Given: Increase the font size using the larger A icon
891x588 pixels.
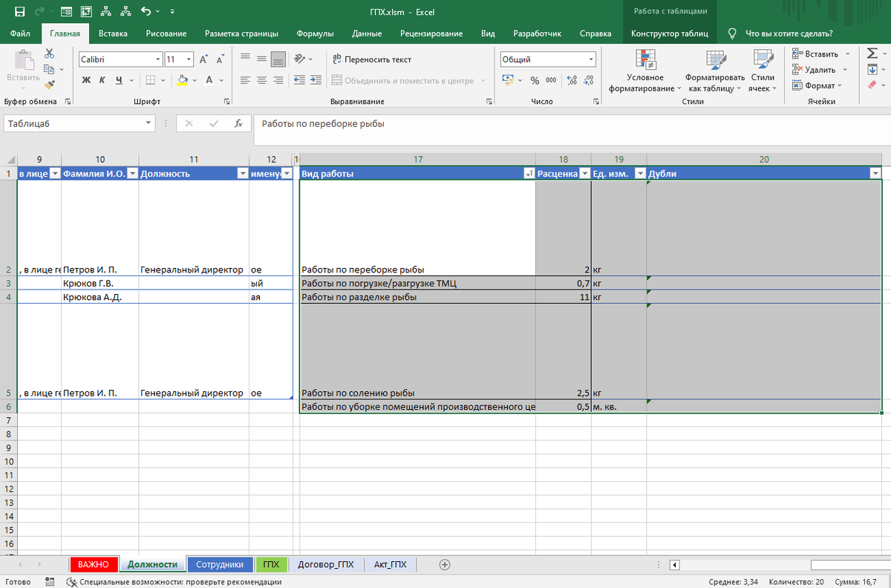Looking at the screenshot, I should coord(203,59).
